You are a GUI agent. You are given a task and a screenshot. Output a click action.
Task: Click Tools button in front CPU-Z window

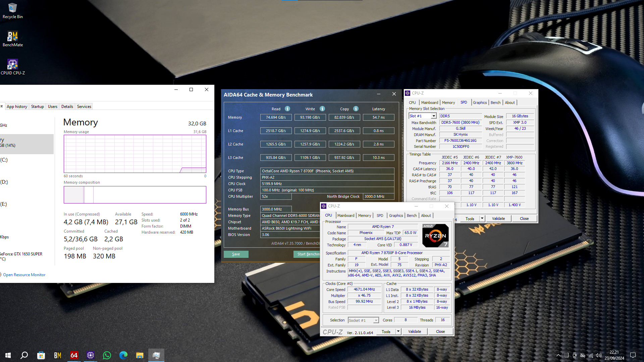point(386,331)
